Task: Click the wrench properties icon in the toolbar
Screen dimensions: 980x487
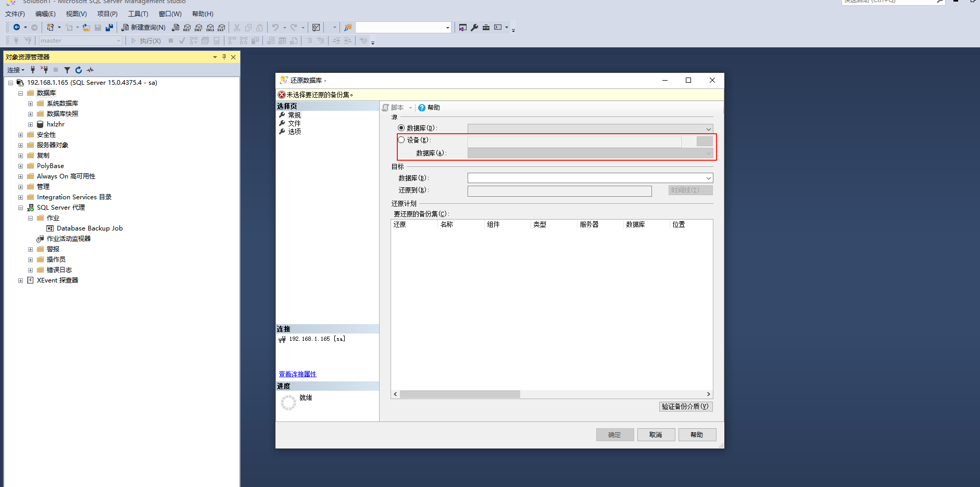Action: [x=474, y=28]
